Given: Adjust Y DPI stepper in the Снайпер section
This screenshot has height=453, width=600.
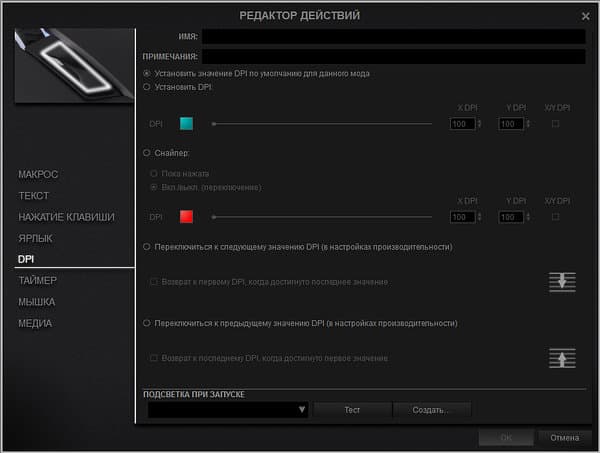Looking at the screenshot, I should point(528,217).
